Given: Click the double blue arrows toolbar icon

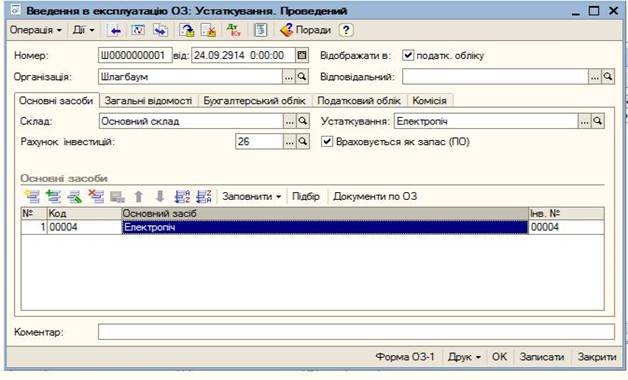Looking at the screenshot, I should 161,30.
